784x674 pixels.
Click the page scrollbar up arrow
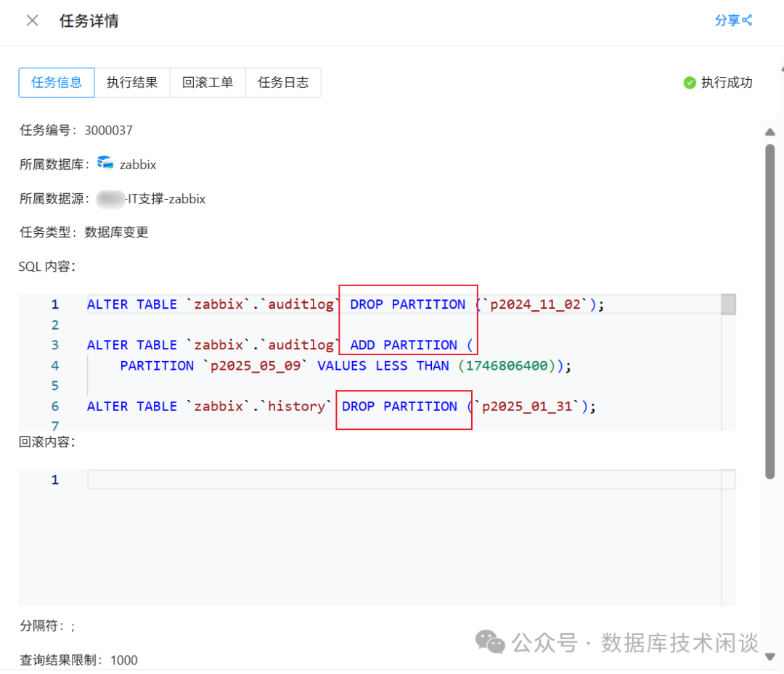pos(770,132)
